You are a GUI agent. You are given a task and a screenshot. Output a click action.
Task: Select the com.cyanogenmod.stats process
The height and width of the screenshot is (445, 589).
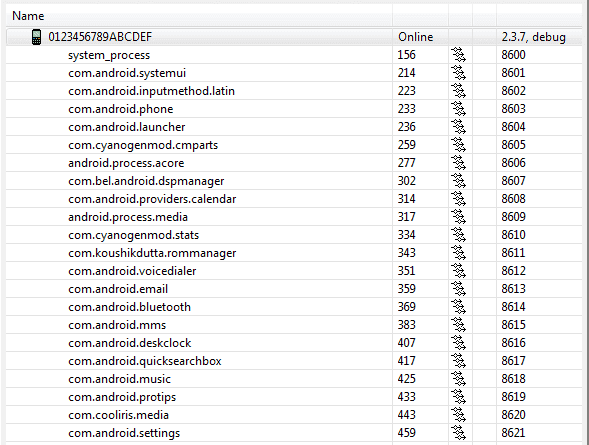pos(133,235)
